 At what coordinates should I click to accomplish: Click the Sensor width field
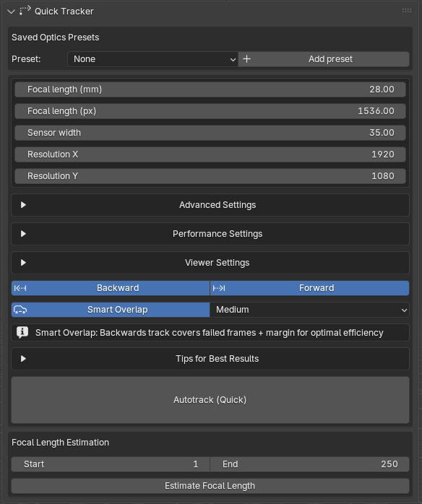(210, 133)
